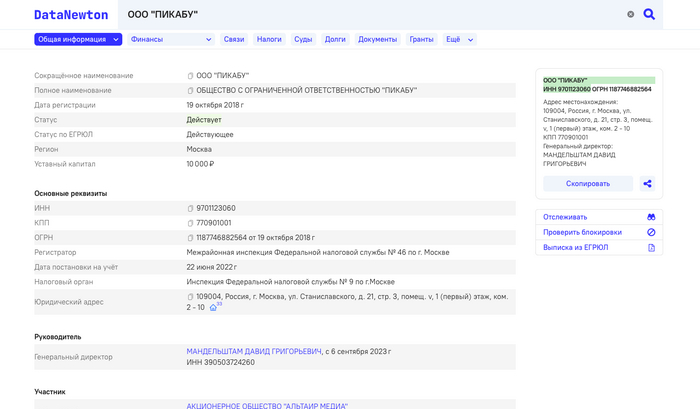Expand the Ещё menu

click(459, 39)
